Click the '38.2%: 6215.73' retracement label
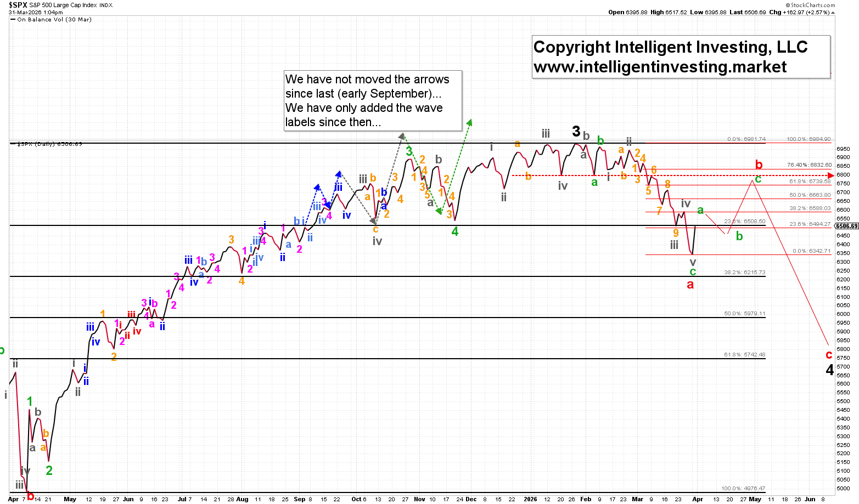 coord(745,273)
